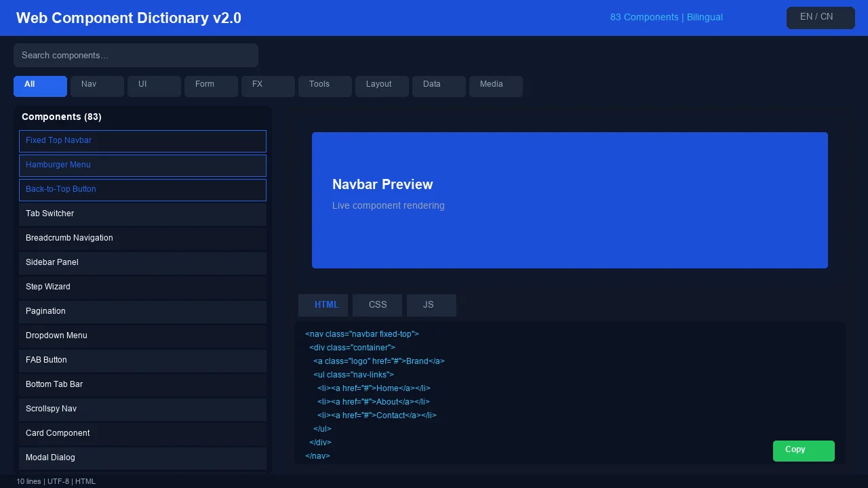Show the Form category components
Screen dimensions: 868x488
tap(211, 86)
